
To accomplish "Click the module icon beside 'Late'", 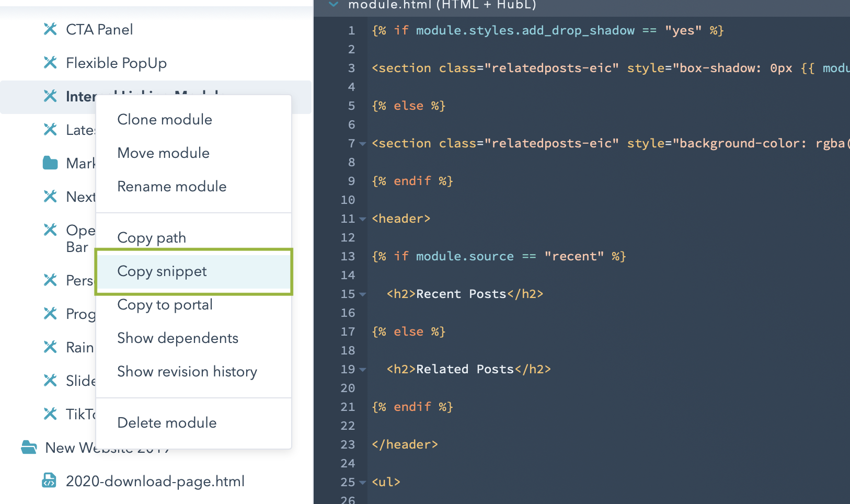I will 50,130.
